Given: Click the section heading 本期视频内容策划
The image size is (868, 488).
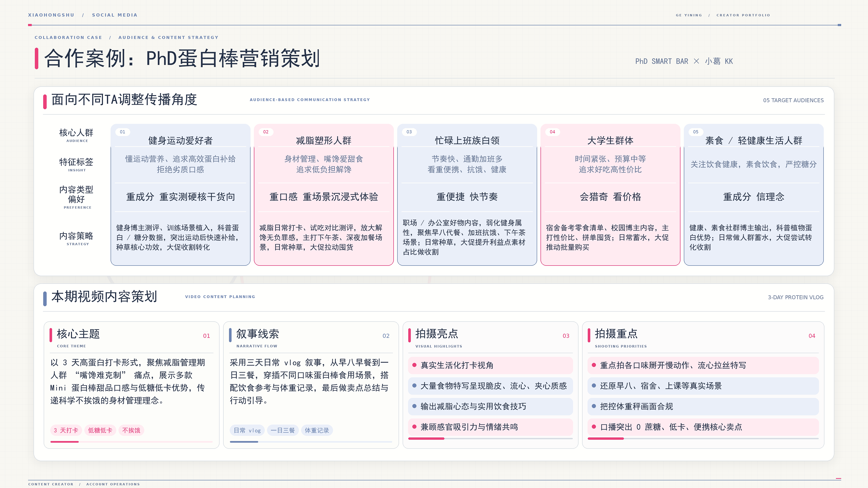Looking at the screenshot, I should coord(104,297).
